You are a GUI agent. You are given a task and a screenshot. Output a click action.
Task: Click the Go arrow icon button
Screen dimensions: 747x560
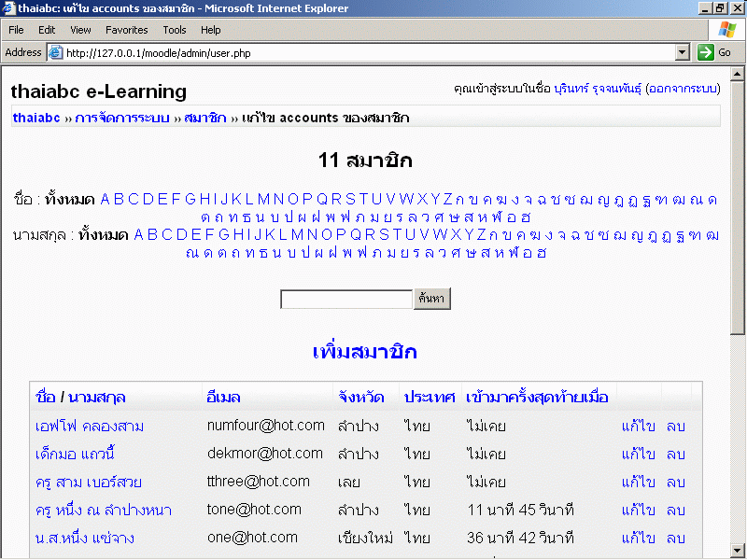click(705, 53)
